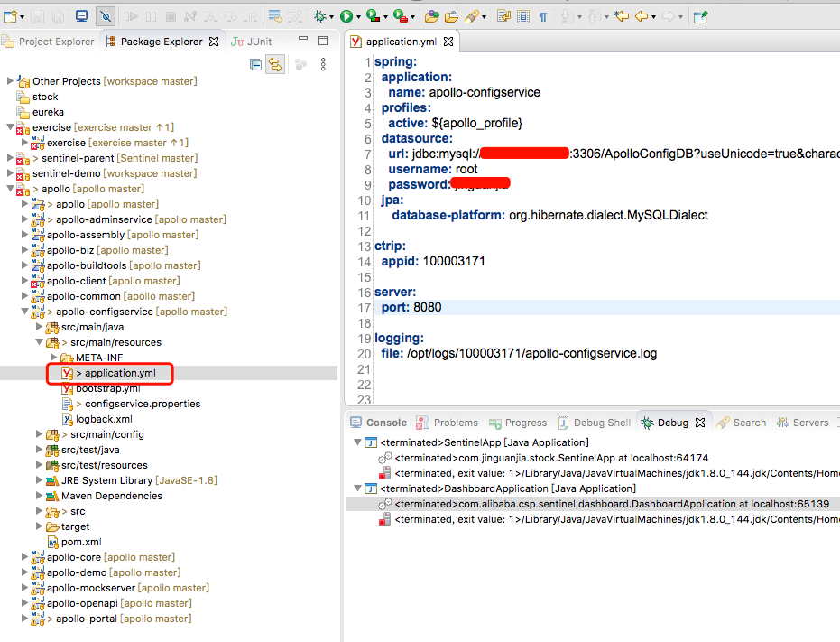The width and height of the screenshot is (840, 642).
Task: Expand Other Projects working set
Action: click(10, 81)
